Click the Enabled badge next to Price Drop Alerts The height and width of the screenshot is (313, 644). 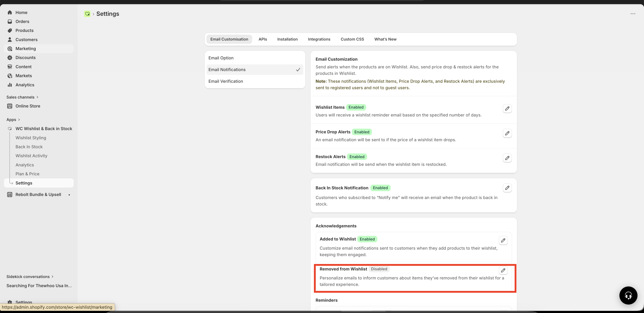(x=362, y=132)
